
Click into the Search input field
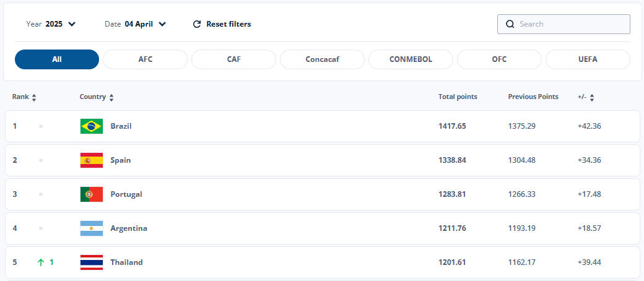tap(570, 24)
